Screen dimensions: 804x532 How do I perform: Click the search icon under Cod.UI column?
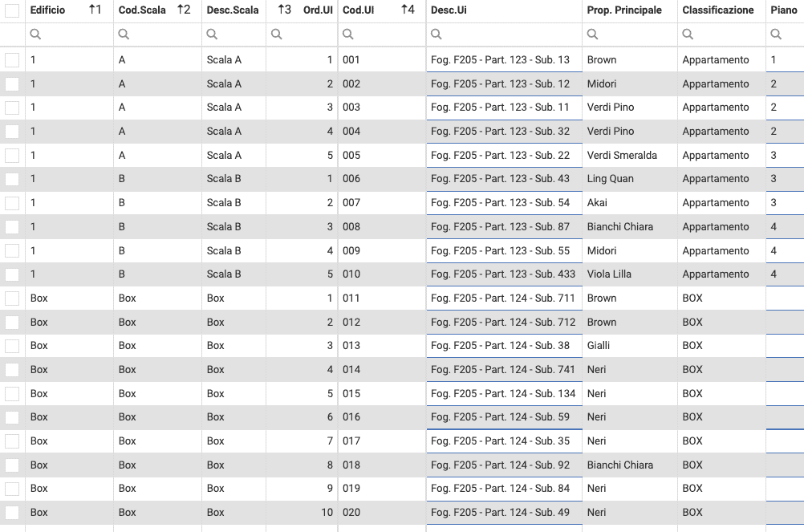click(347, 35)
